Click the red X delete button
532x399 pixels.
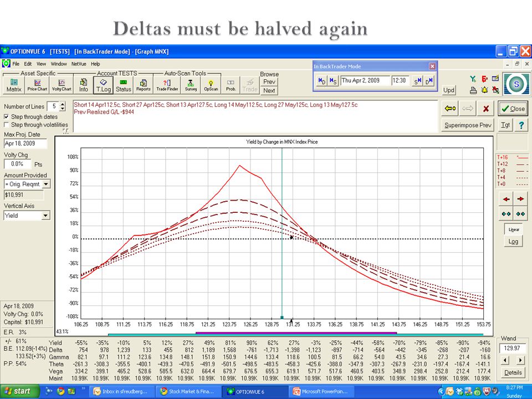(485, 109)
